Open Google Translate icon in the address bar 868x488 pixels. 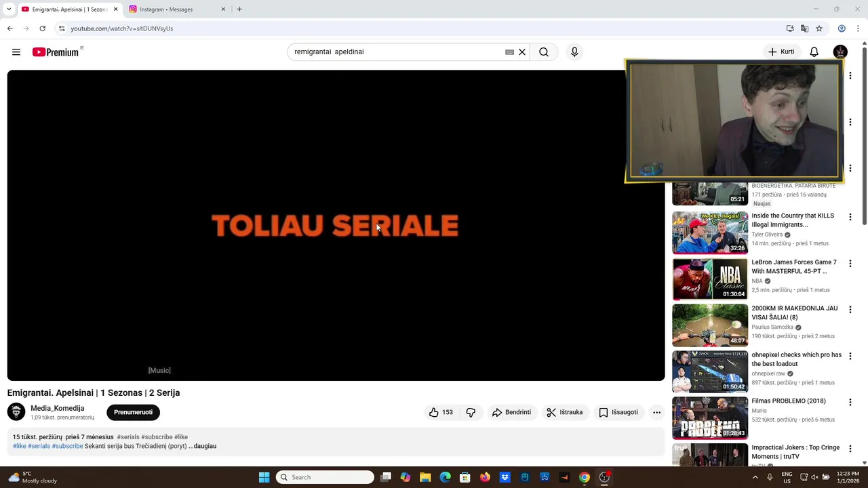click(804, 28)
